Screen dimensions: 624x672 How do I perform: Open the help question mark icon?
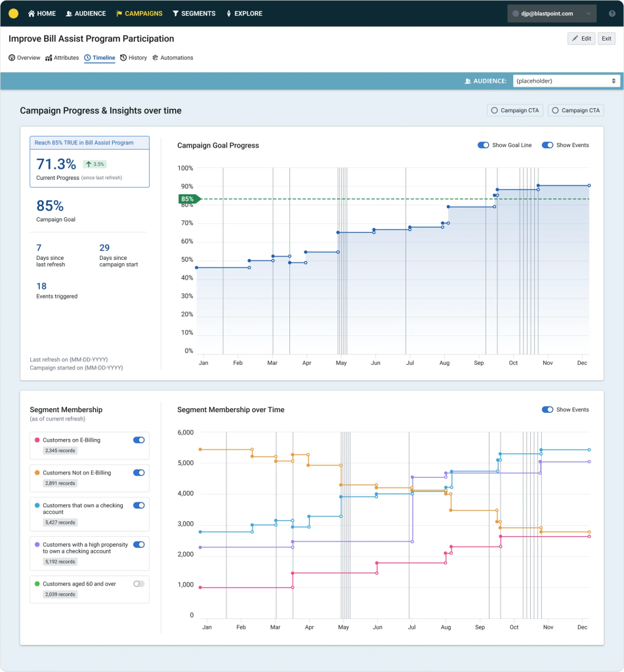click(x=610, y=13)
